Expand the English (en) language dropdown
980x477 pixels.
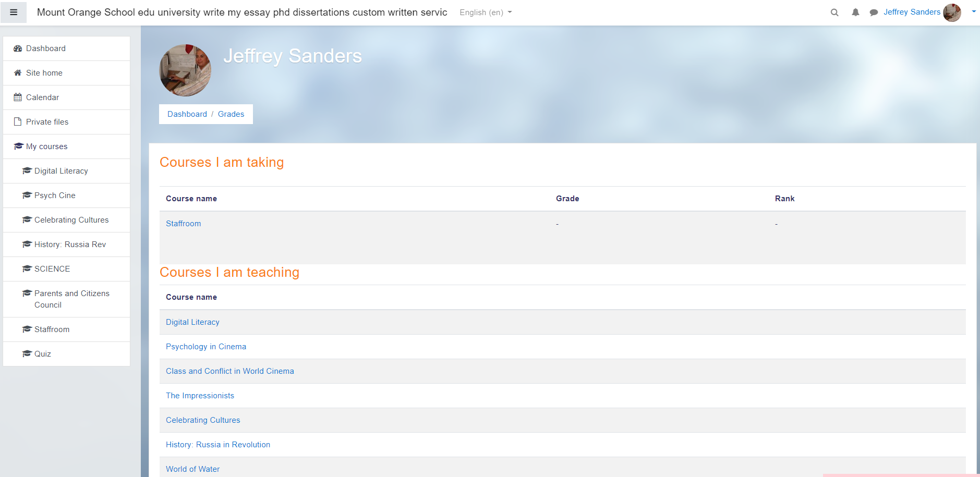click(x=485, y=13)
